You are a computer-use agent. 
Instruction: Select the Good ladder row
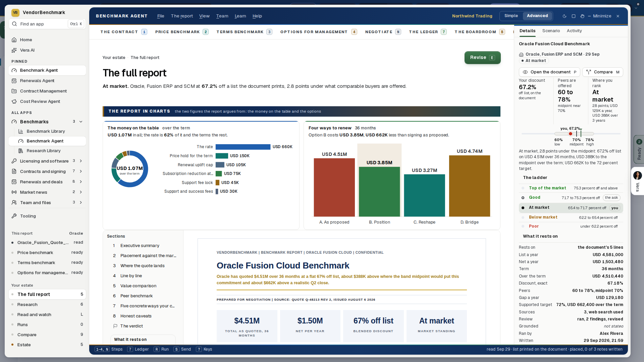pyautogui.click(x=571, y=198)
